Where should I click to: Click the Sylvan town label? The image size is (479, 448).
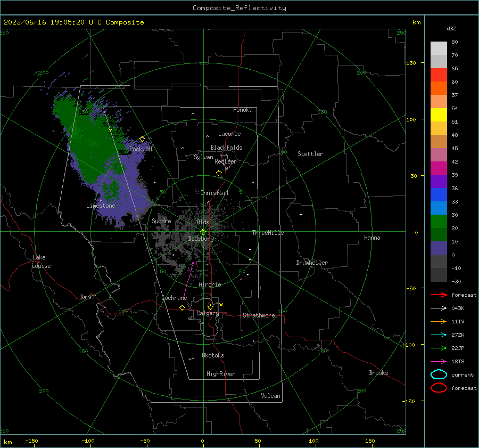pyautogui.click(x=203, y=157)
